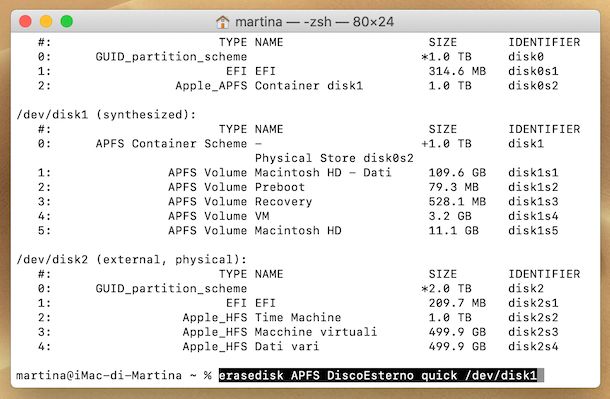
Task: Click size value '209.7 MB'
Action: [x=457, y=303]
